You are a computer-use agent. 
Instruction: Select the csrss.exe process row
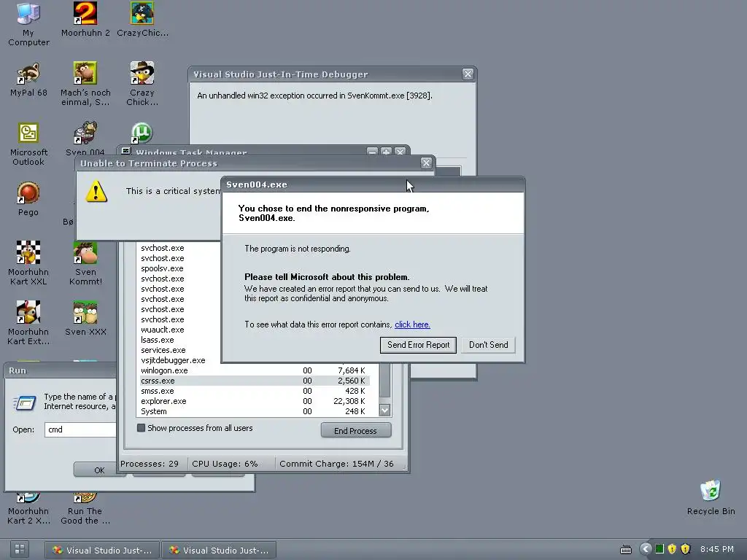[x=255, y=381]
